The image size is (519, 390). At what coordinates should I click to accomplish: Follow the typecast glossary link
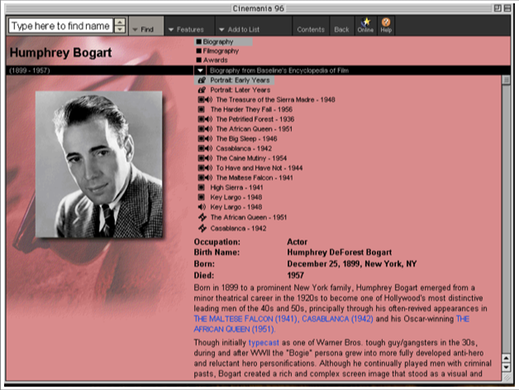point(264,342)
